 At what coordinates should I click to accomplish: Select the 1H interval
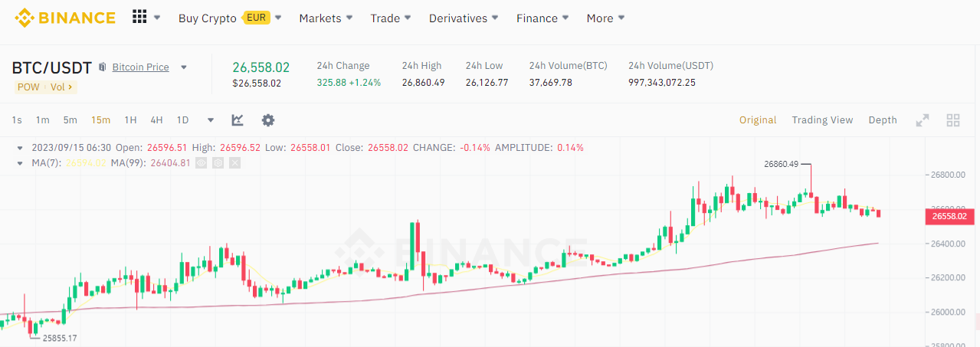pos(130,119)
